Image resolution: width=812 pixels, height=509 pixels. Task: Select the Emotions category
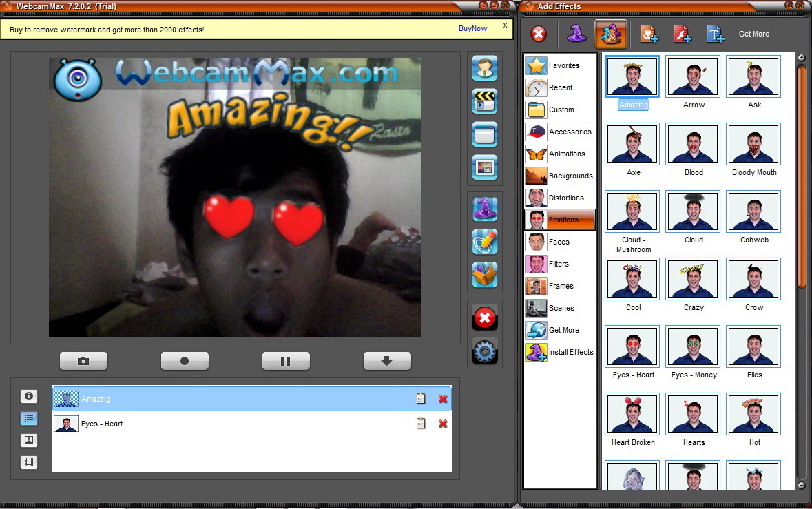560,220
